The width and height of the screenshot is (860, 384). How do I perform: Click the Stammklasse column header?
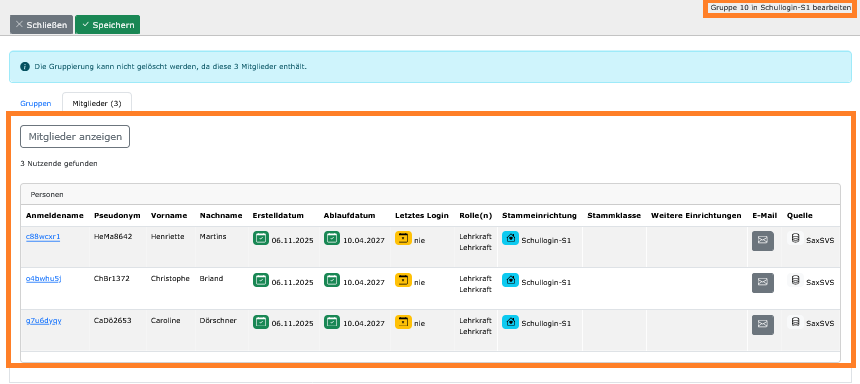click(x=614, y=216)
